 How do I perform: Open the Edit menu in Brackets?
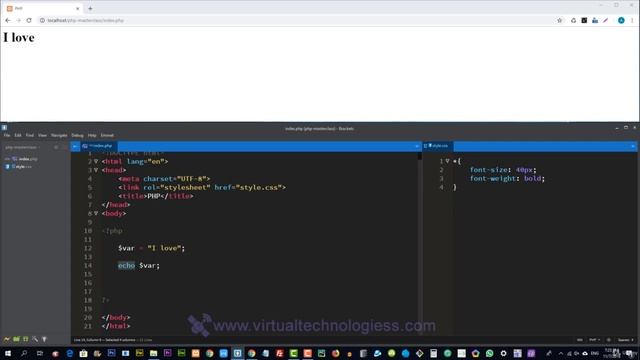click(x=18, y=136)
